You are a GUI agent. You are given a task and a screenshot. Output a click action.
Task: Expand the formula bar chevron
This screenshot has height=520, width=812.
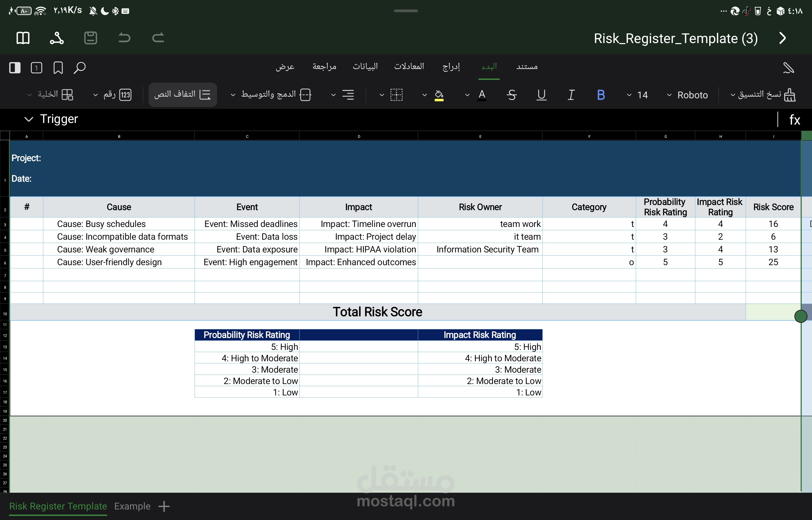[x=29, y=119]
